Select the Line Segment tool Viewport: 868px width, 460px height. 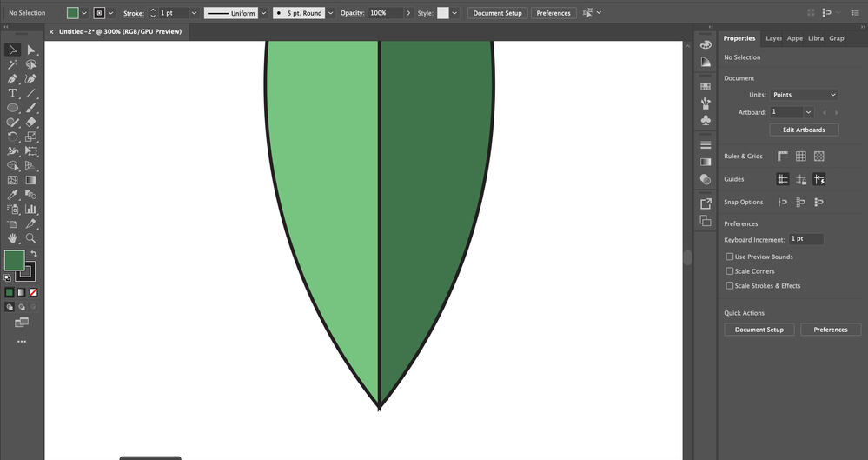tap(31, 93)
